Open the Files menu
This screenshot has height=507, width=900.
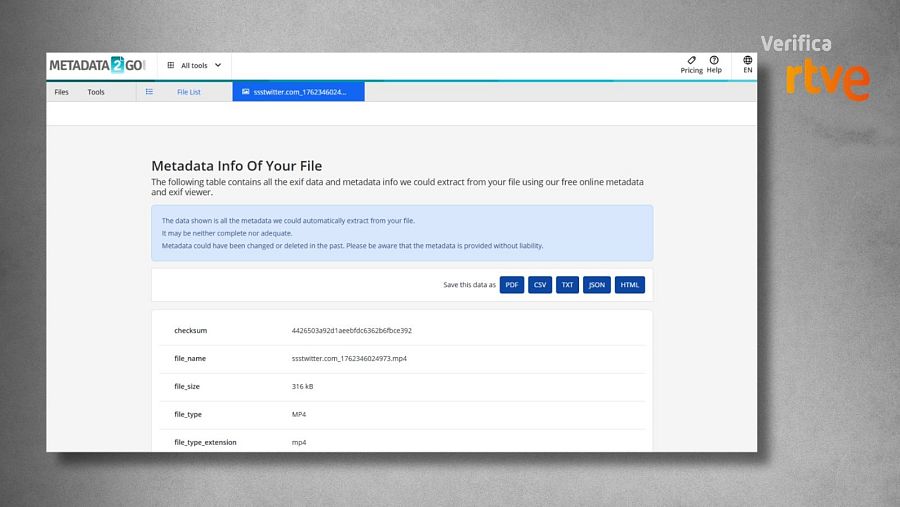62,92
